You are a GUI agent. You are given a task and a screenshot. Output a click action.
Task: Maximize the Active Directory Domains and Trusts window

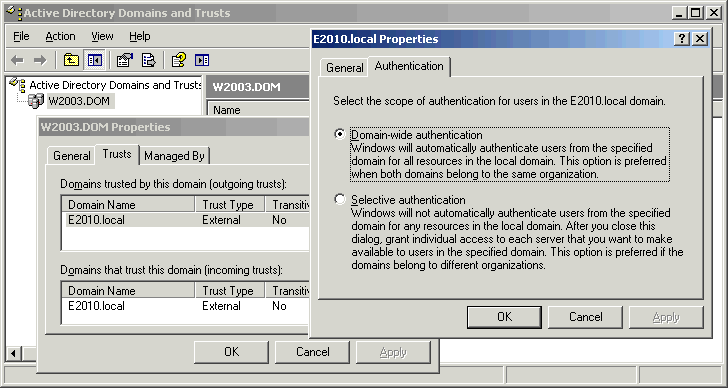[x=696, y=13]
